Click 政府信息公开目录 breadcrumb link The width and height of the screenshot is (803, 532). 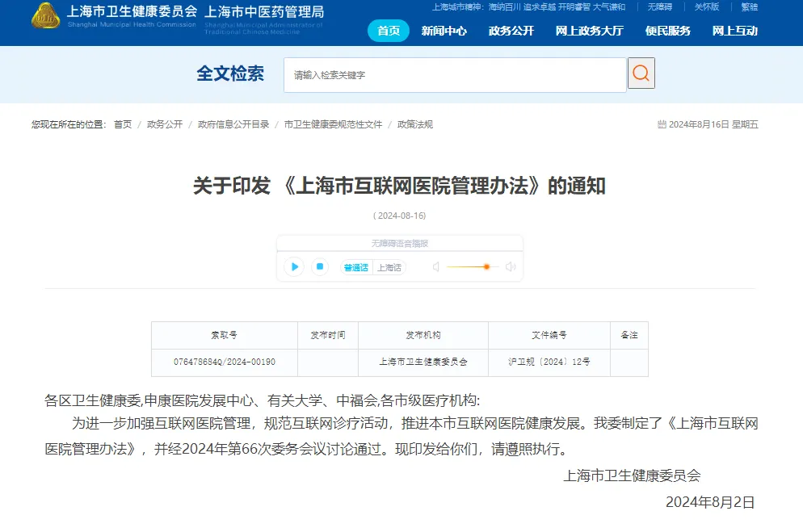pos(233,124)
